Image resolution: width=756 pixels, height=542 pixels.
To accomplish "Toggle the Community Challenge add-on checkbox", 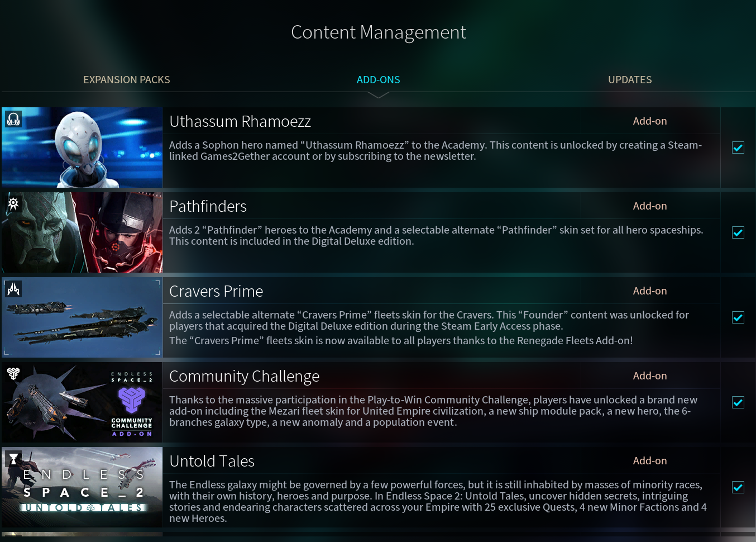I will click(x=738, y=402).
